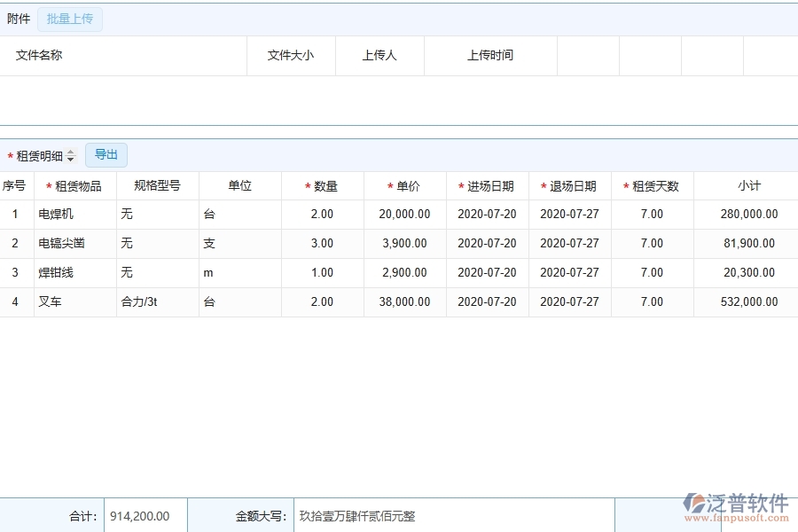Select row number 3 in 序号 column

pos(15,272)
